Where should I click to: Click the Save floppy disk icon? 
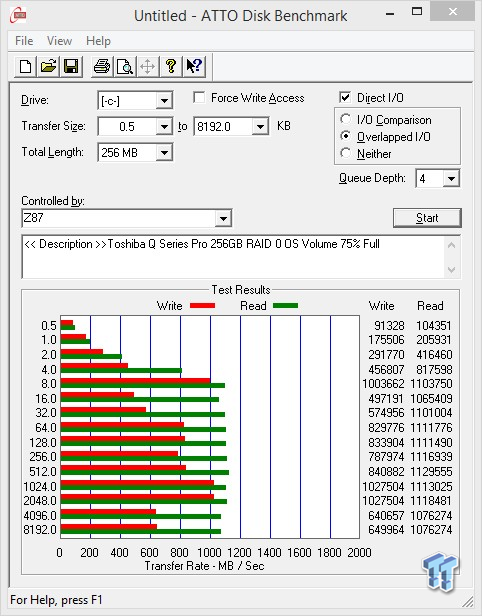pyautogui.click(x=71, y=66)
